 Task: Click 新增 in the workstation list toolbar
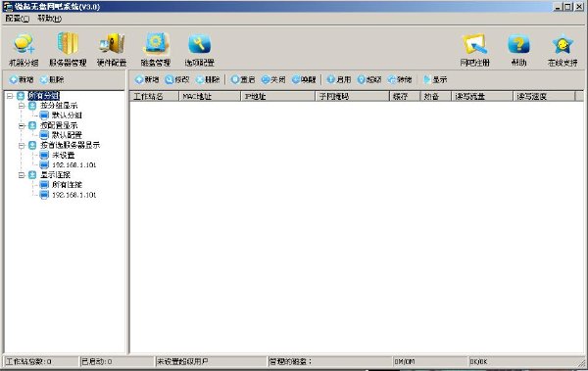(x=147, y=79)
